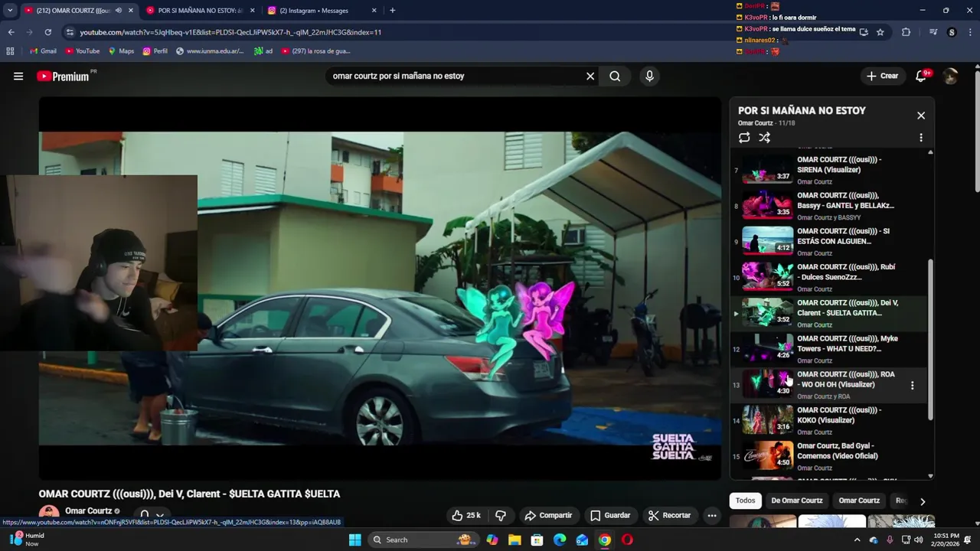Toggle playlist loop
980x551 pixels.
point(744,138)
